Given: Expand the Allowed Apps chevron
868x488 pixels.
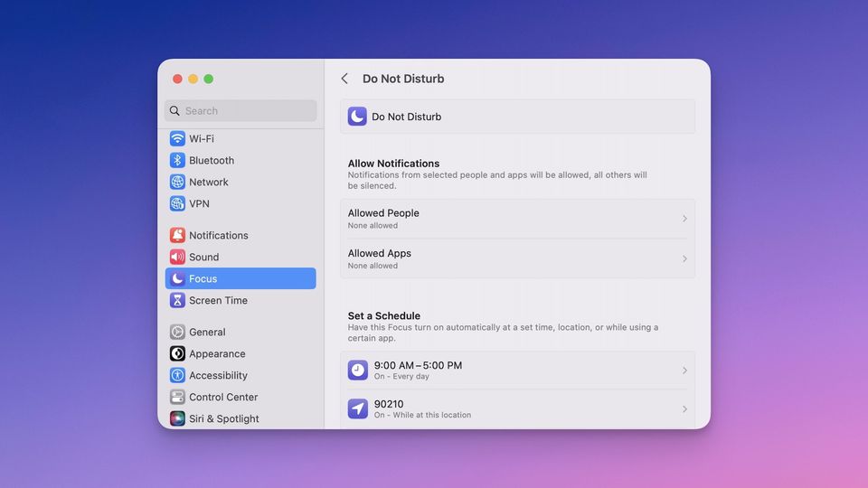Looking at the screenshot, I should [x=684, y=258].
